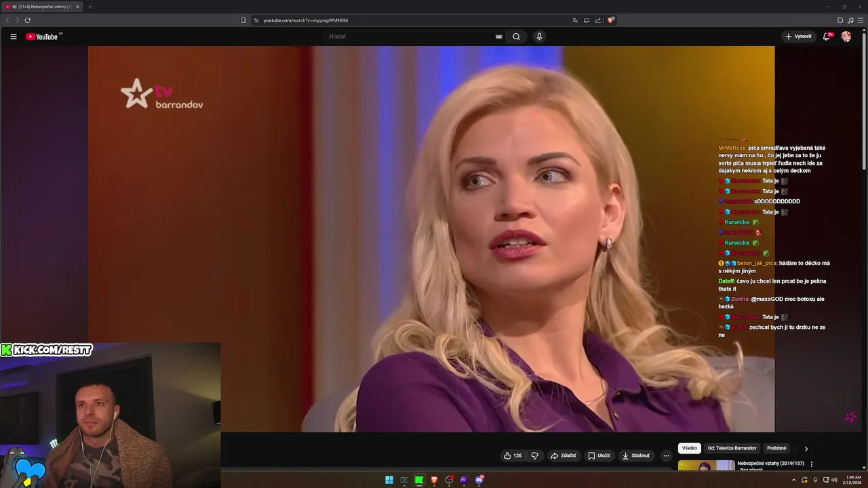Select the Podobné filter chip

coord(776,448)
